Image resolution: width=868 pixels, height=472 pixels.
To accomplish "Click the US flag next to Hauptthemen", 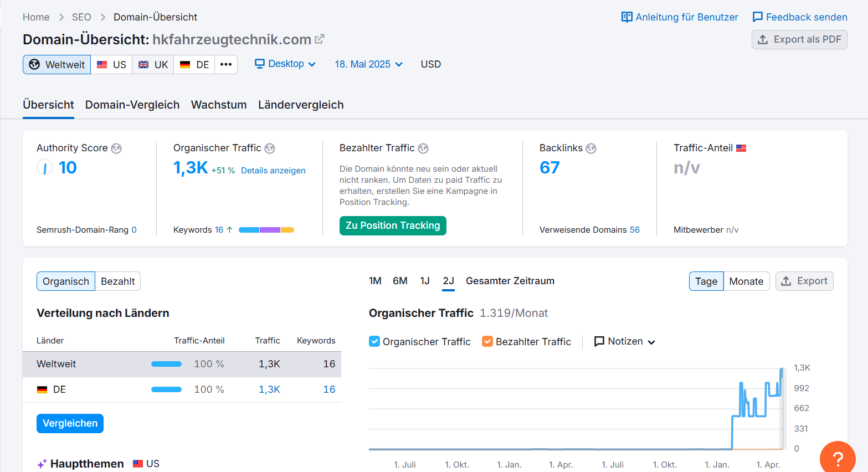I will tap(138, 464).
